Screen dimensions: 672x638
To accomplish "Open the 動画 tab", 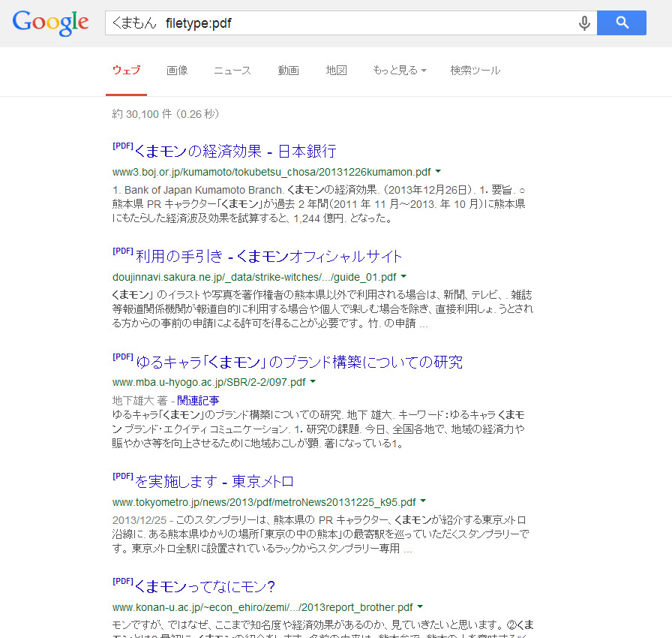I will [x=289, y=71].
